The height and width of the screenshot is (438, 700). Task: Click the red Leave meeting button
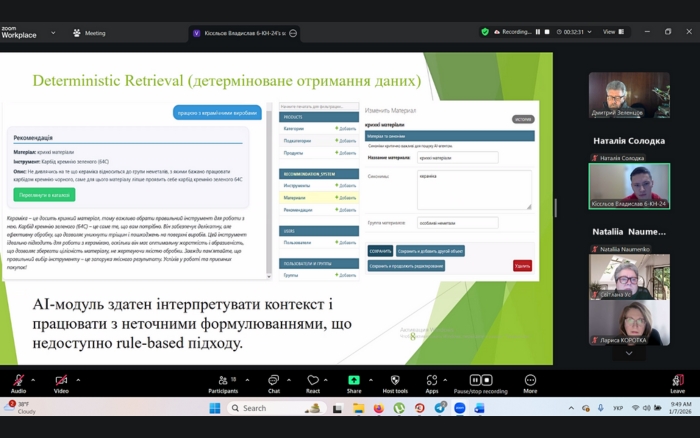678,380
